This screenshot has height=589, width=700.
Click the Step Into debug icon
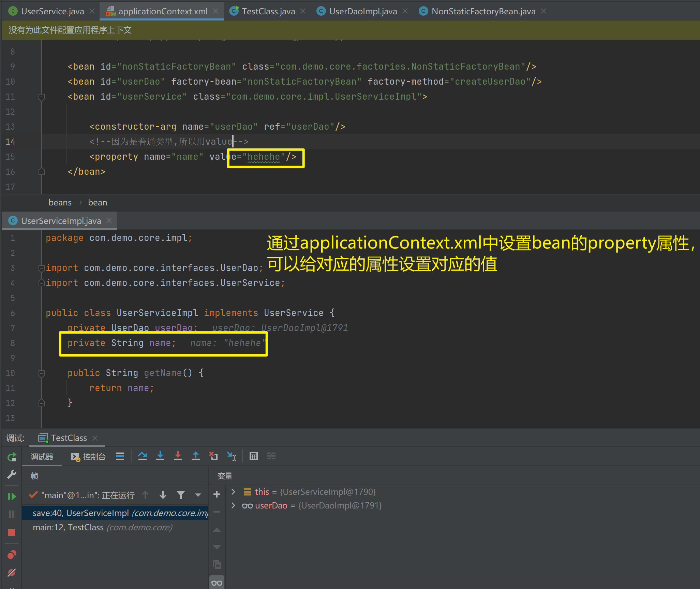pos(160,456)
